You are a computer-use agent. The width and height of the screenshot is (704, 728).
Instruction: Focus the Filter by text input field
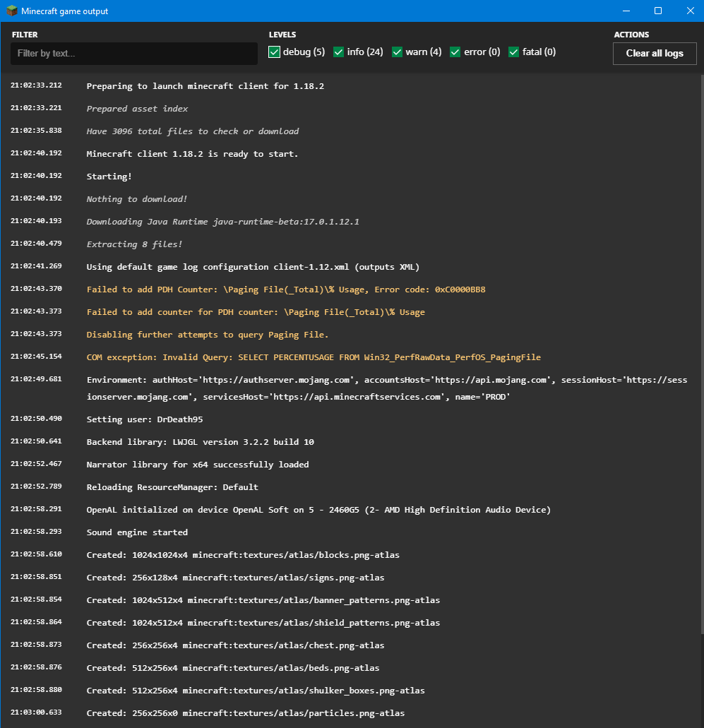click(133, 54)
